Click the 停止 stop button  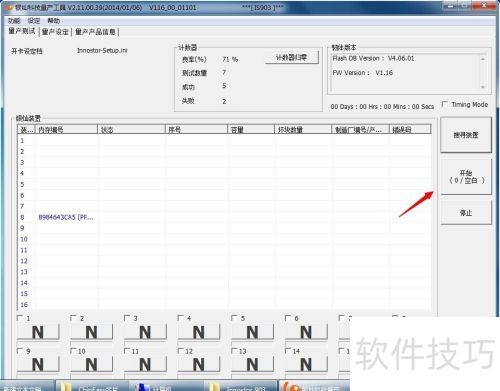466,213
